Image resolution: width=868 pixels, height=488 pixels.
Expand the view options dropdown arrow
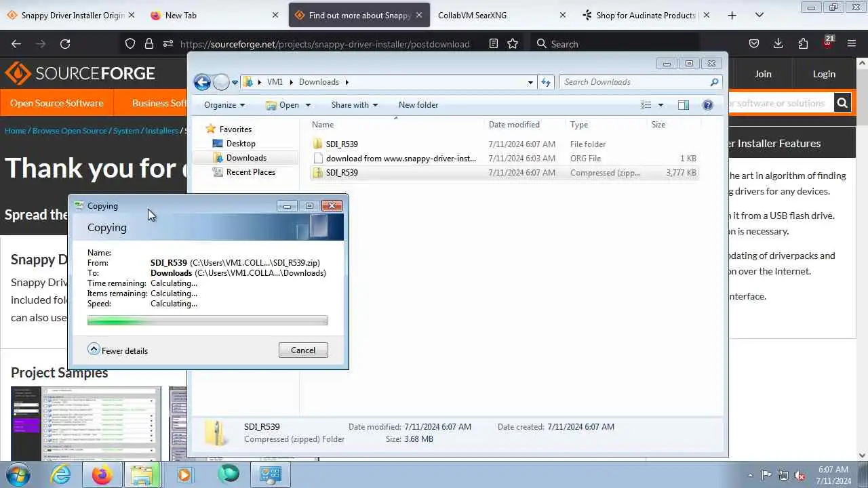point(660,105)
